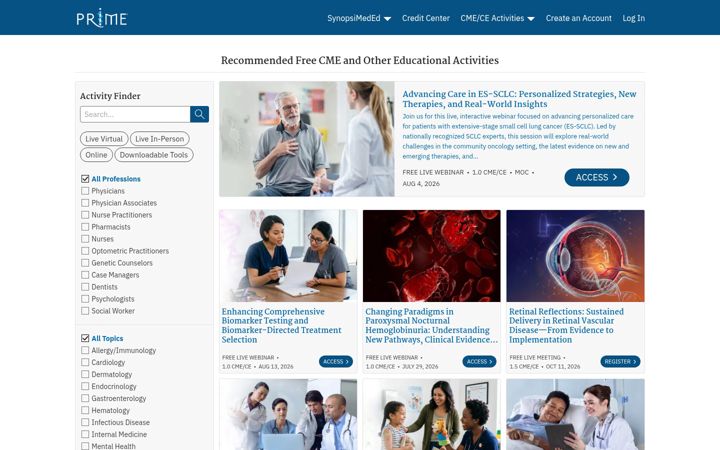Check the Physicians checkbox

pyautogui.click(x=85, y=191)
